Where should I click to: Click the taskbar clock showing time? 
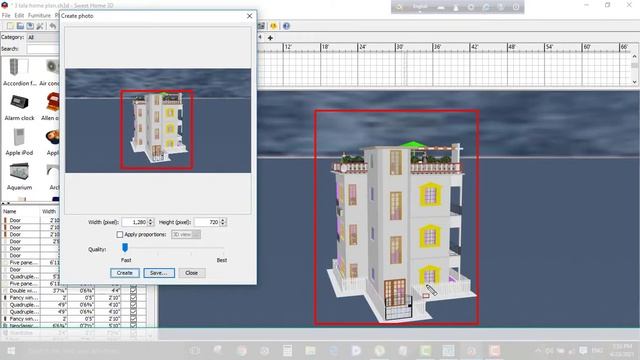pos(622,350)
